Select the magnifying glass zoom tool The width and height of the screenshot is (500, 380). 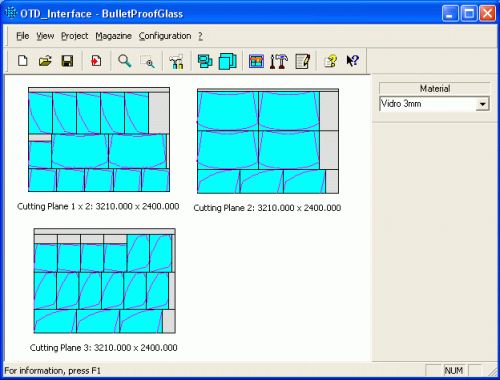pos(125,61)
